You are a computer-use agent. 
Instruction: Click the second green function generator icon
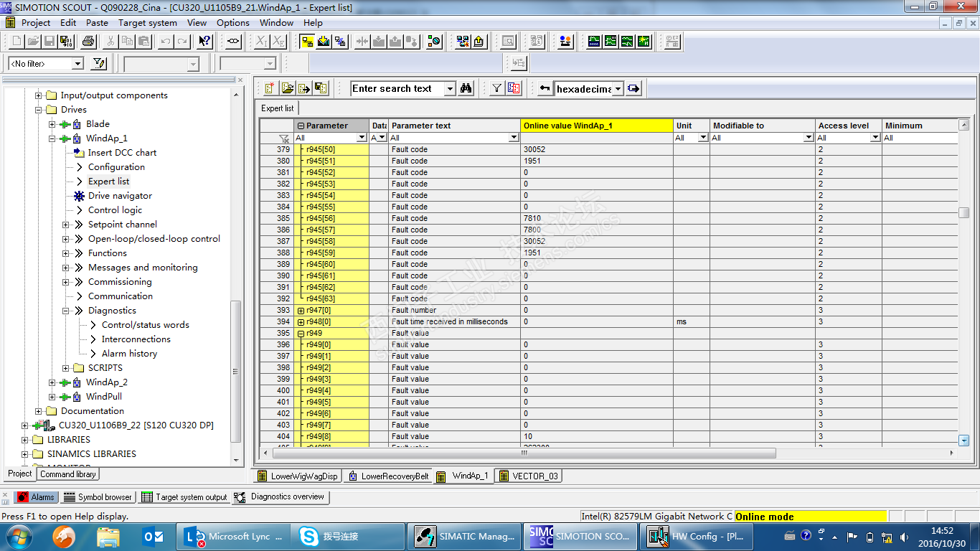tap(611, 42)
